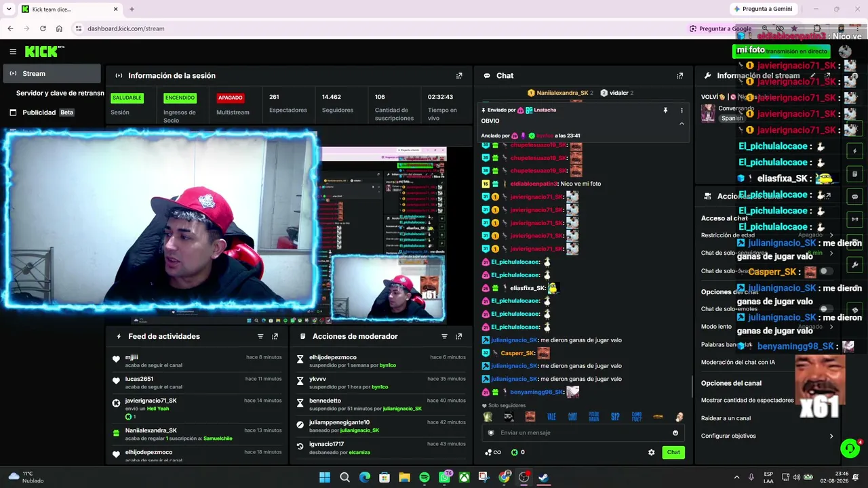This screenshot has width=868, height=488.
Task: Go to browser home page
Action: pyautogui.click(x=59, y=28)
